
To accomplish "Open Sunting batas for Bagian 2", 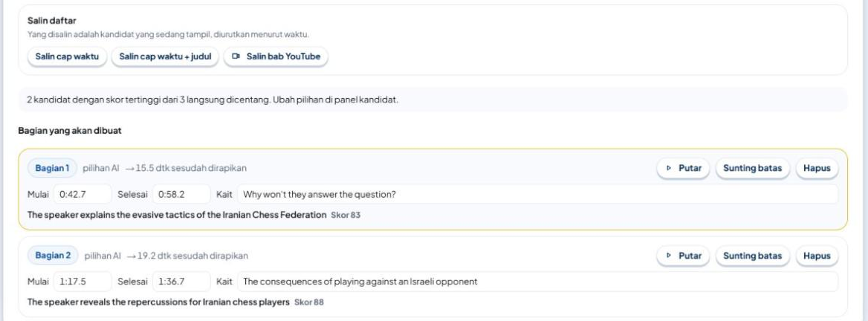I will pos(752,256).
